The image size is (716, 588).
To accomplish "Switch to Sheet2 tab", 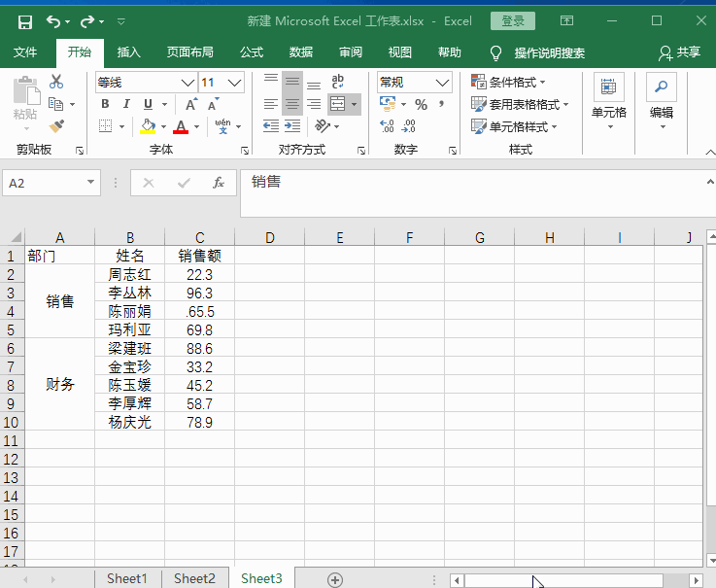I will tap(194, 579).
